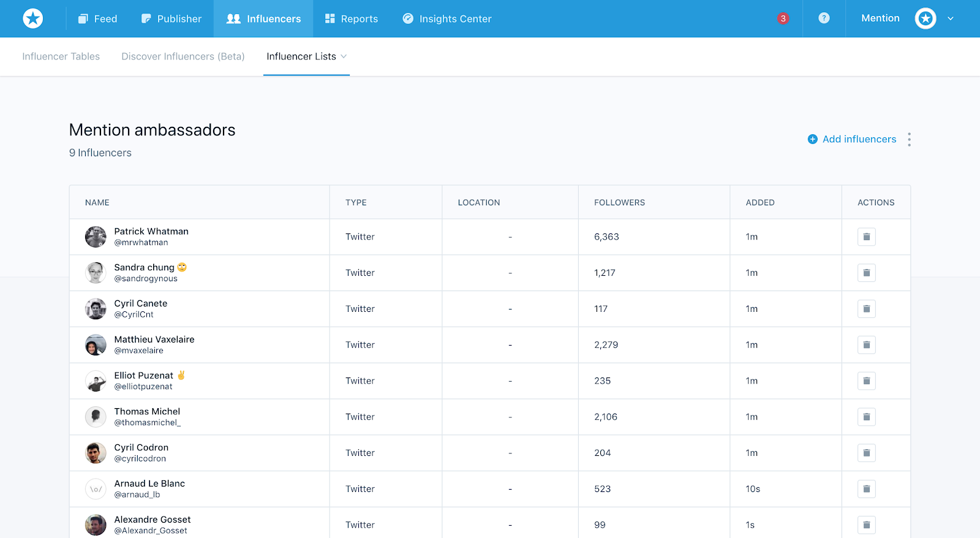Click the Mention ambassadors list title
Viewport: 980px width, 538px height.
(153, 130)
